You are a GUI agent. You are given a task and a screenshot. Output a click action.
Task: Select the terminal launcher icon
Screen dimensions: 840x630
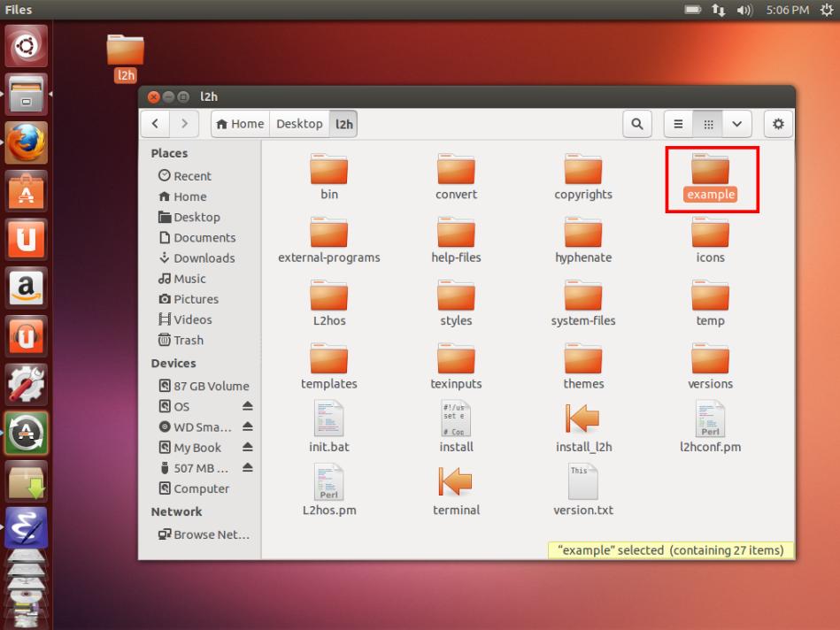[x=456, y=481]
